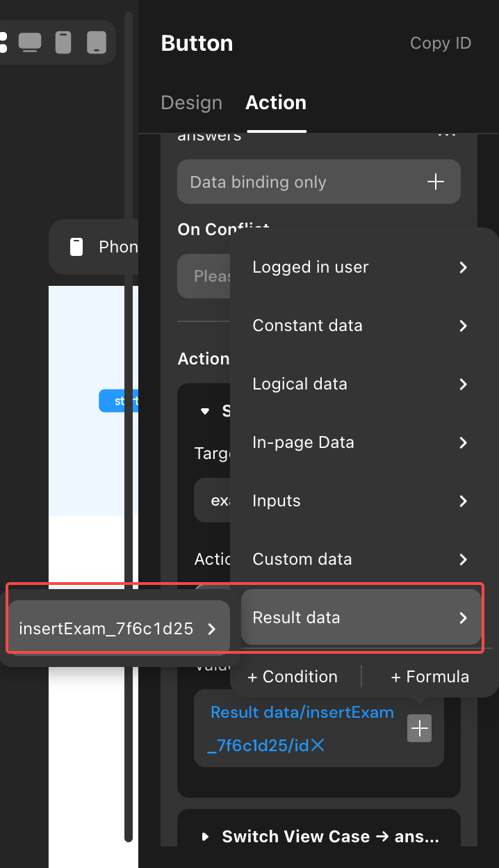Choose insertExam_7f6c1d25 result item
The height and width of the screenshot is (868, 499).
pyautogui.click(x=119, y=629)
